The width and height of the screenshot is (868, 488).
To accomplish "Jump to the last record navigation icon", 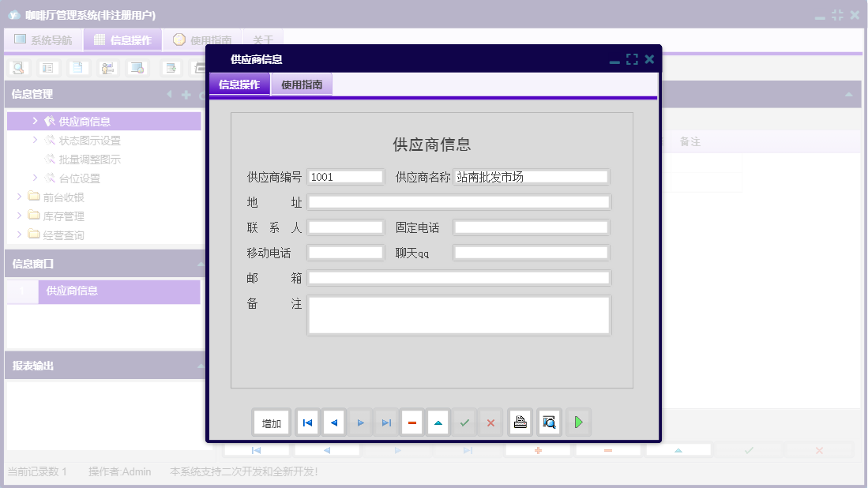I will tap(385, 422).
